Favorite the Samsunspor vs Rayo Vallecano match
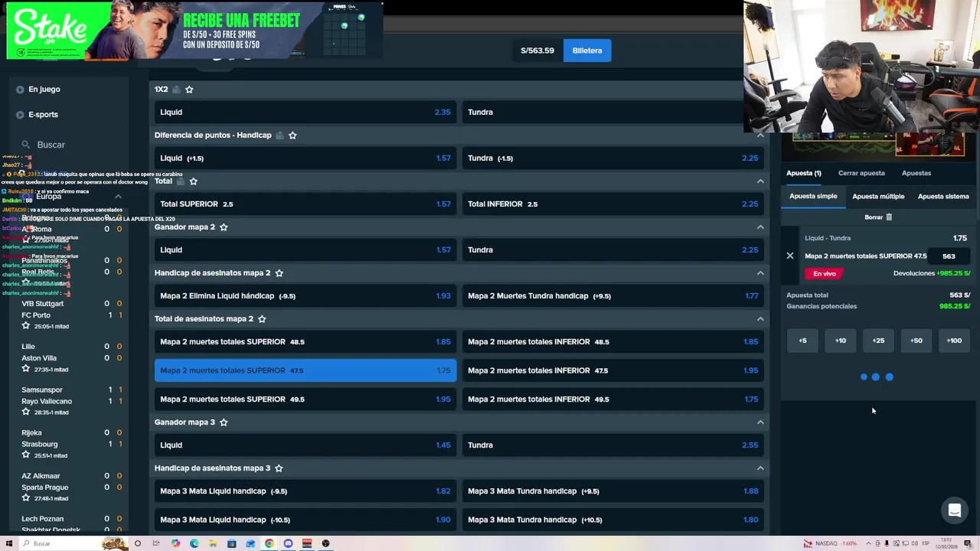The height and width of the screenshot is (551, 980). tap(26, 412)
